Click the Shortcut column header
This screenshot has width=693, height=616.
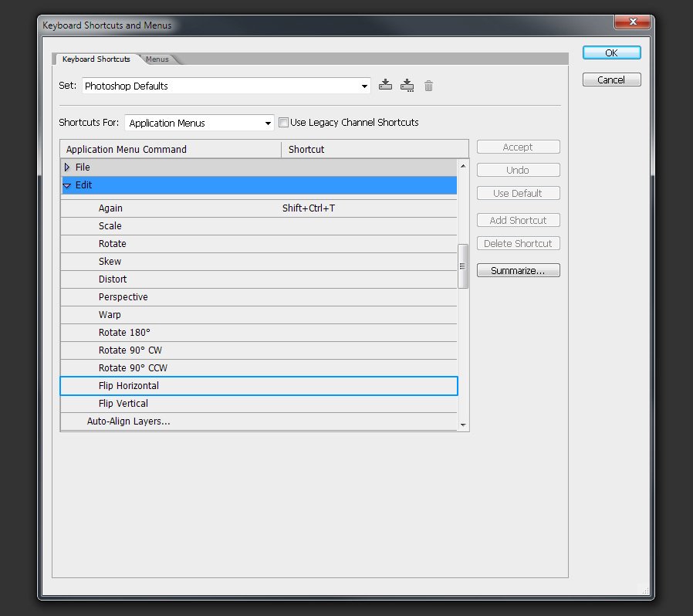[375, 150]
